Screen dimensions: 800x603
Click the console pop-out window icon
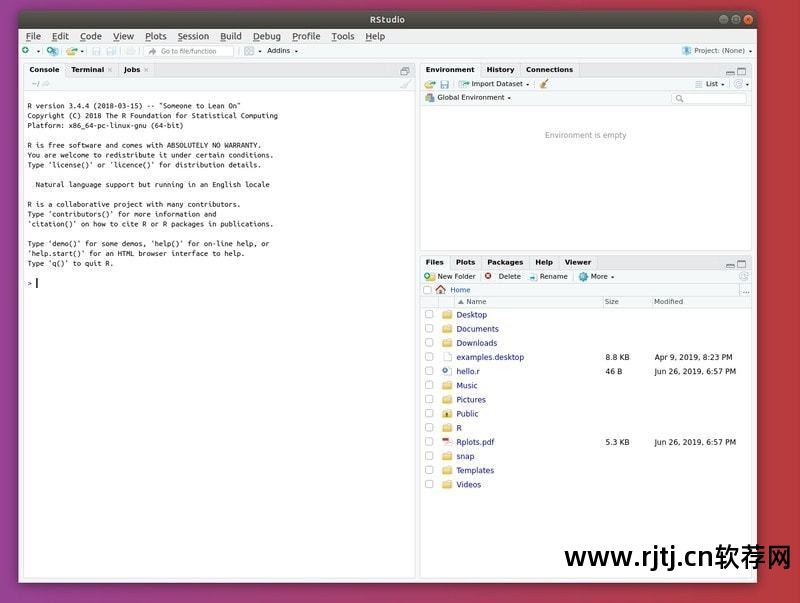click(x=405, y=71)
